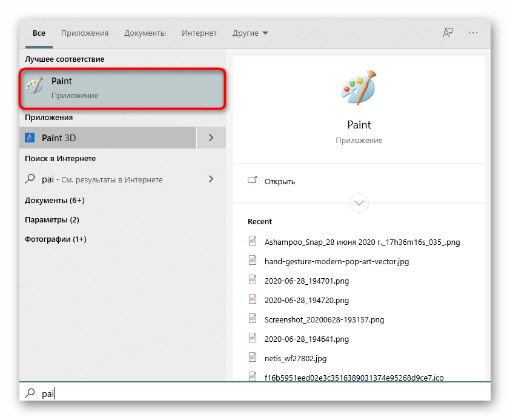Show Документы (6+) results
The height and width of the screenshot is (420, 510).
[x=55, y=200]
